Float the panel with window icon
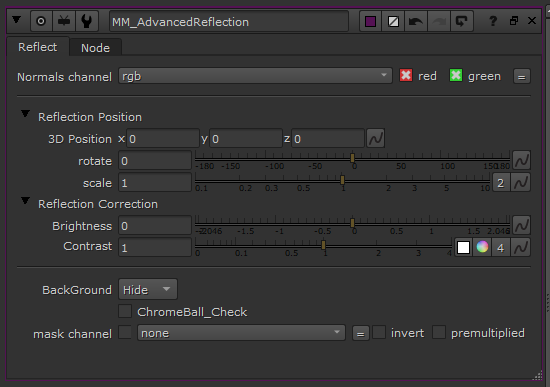 pos(514,21)
